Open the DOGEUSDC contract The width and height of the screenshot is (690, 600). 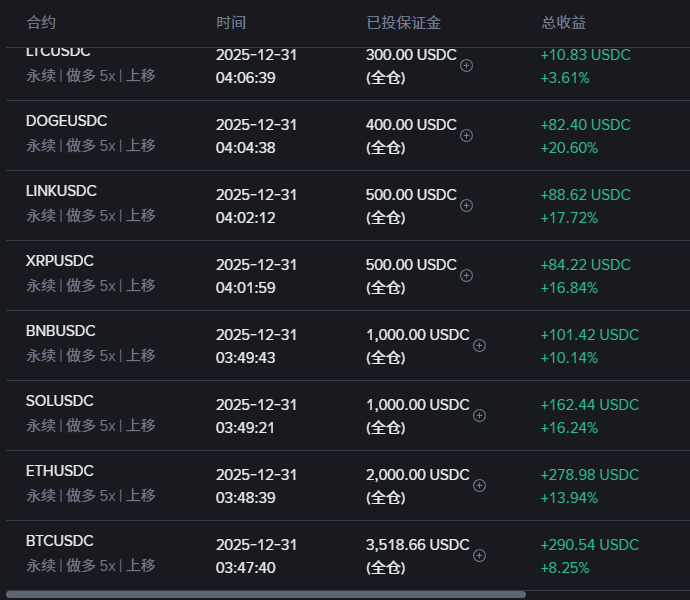pos(66,121)
